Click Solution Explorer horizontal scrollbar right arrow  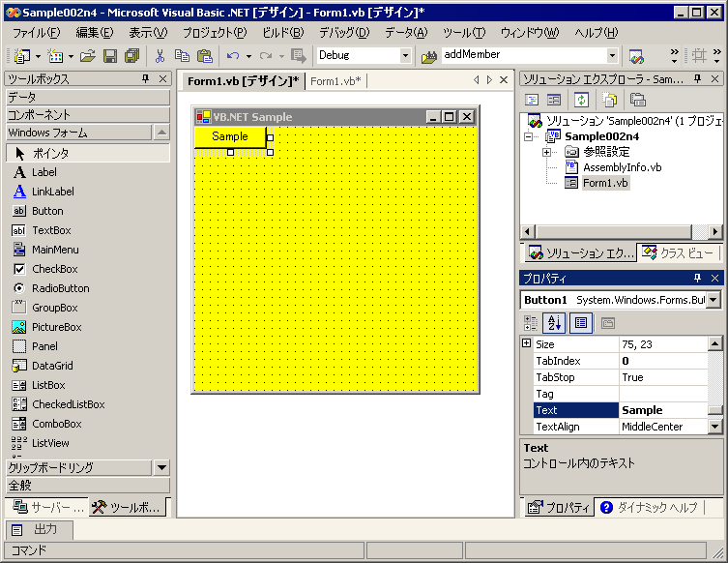pyautogui.click(x=715, y=231)
